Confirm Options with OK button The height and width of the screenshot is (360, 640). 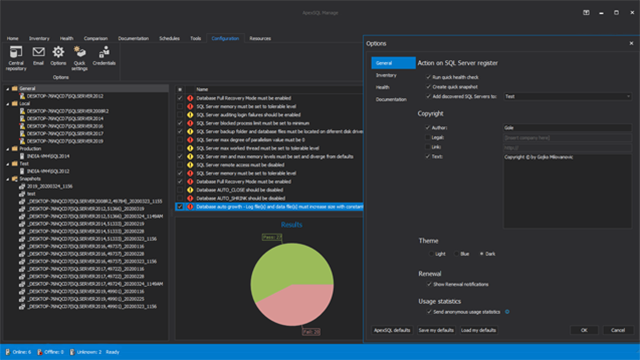[x=584, y=330]
